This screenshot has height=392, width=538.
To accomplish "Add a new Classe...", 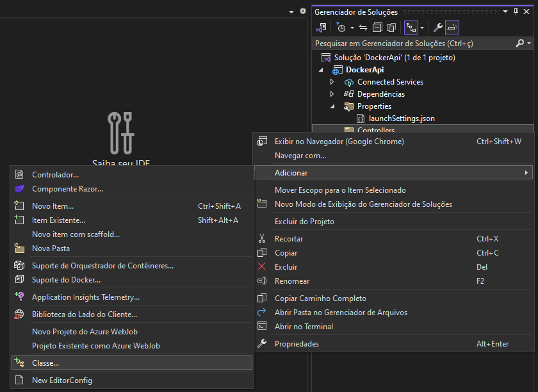I will pyautogui.click(x=132, y=363).
